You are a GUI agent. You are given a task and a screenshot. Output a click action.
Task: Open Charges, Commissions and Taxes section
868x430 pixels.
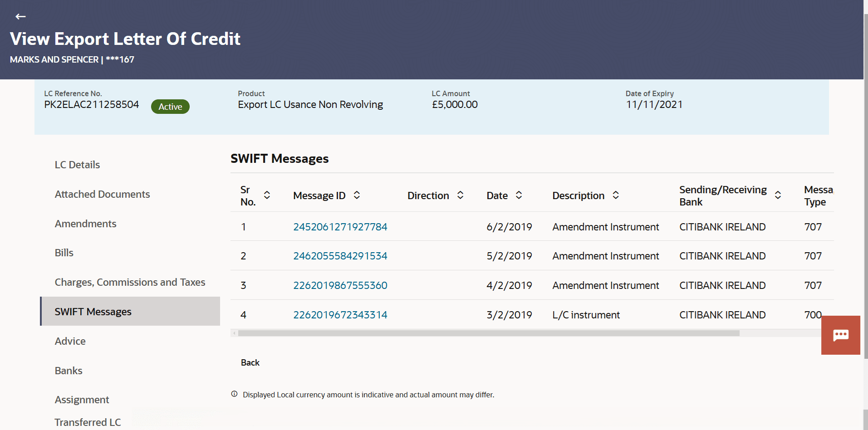(x=130, y=282)
